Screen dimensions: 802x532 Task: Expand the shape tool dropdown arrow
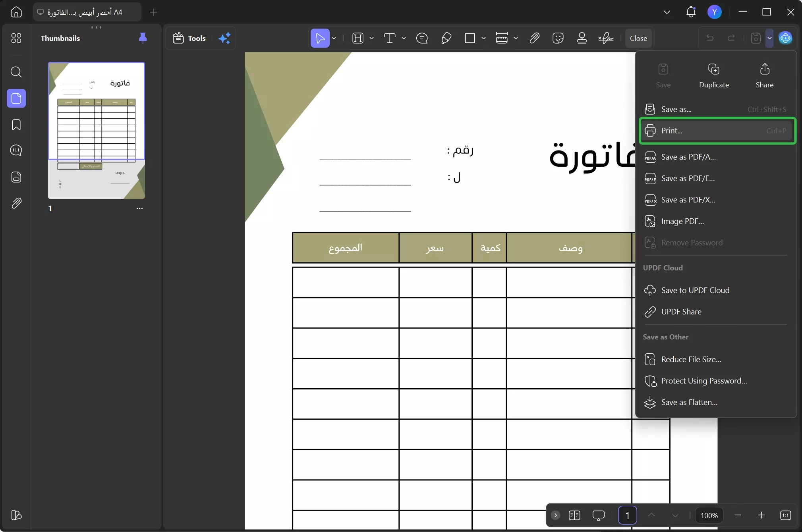[483, 38]
